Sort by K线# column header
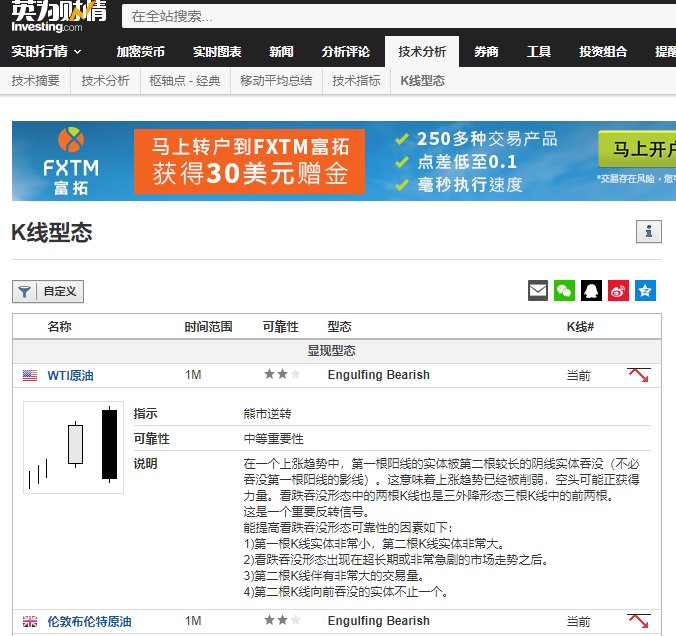Viewport: 676px width, 636px height. pyautogui.click(x=580, y=327)
